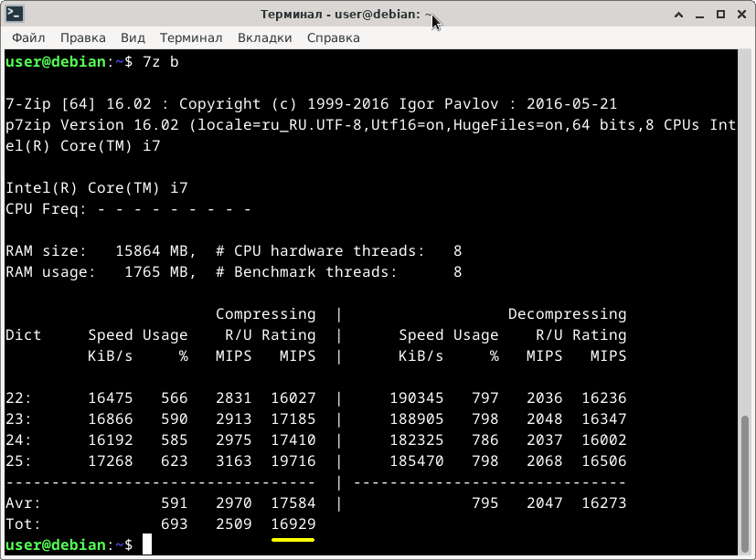Viewport: 756px width, 560px height.
Task: Click the underlined total rating 16929
Action: pos(293,523)
